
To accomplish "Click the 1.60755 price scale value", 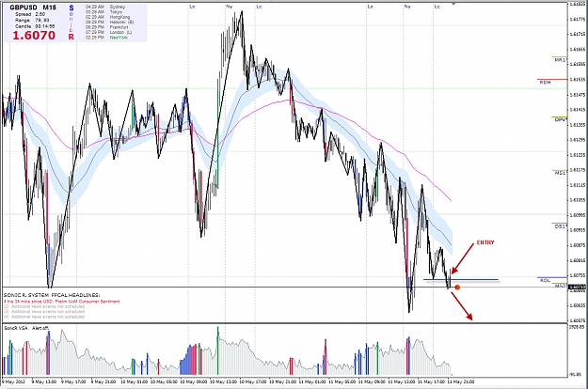I will pyautogui.click(x=578, y=275).
